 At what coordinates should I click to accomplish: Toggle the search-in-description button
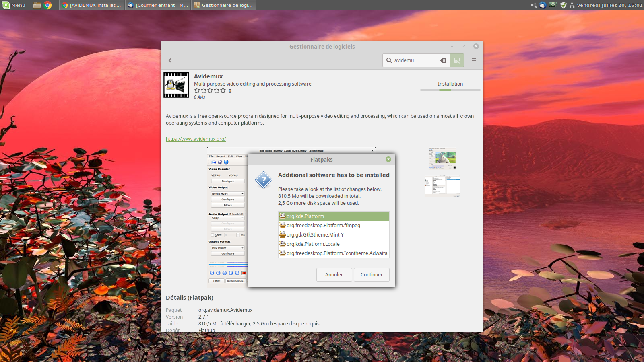click(457, 60)
